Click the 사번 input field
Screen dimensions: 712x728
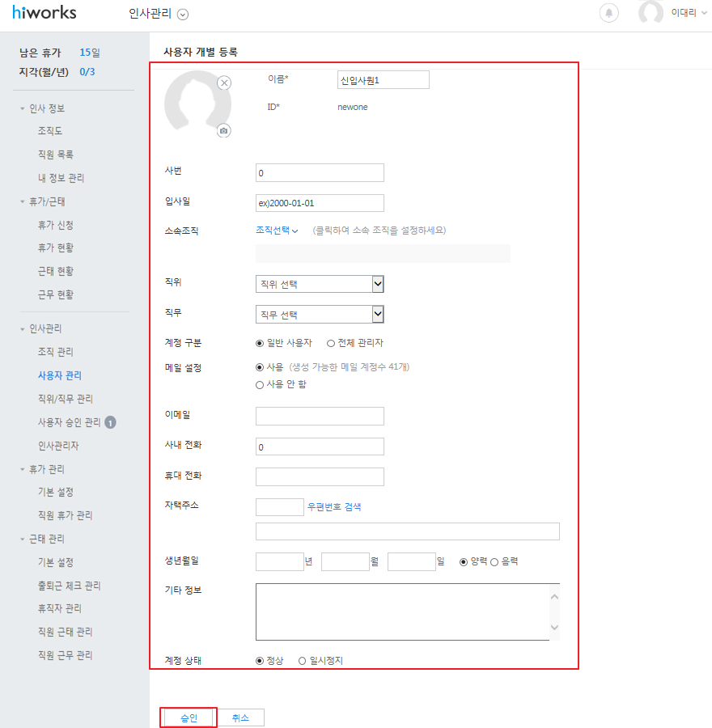click(320, 173)
